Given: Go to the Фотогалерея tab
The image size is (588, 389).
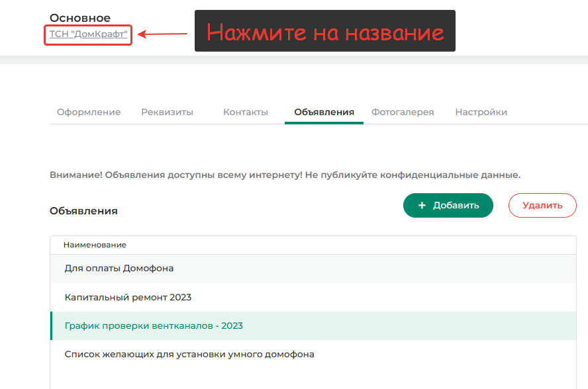Looking at the screenshot, I should point(403,112).
